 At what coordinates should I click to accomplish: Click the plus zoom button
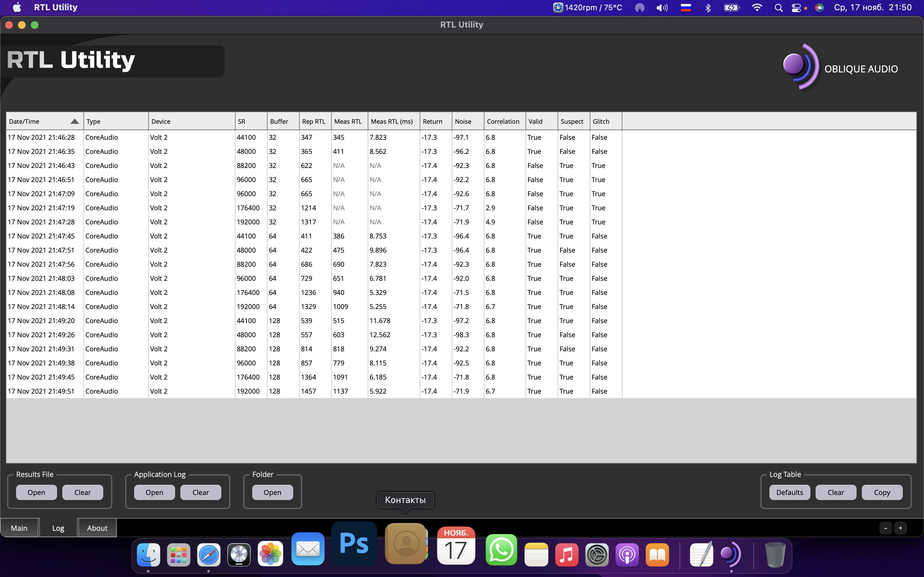[x=900, y=528]
